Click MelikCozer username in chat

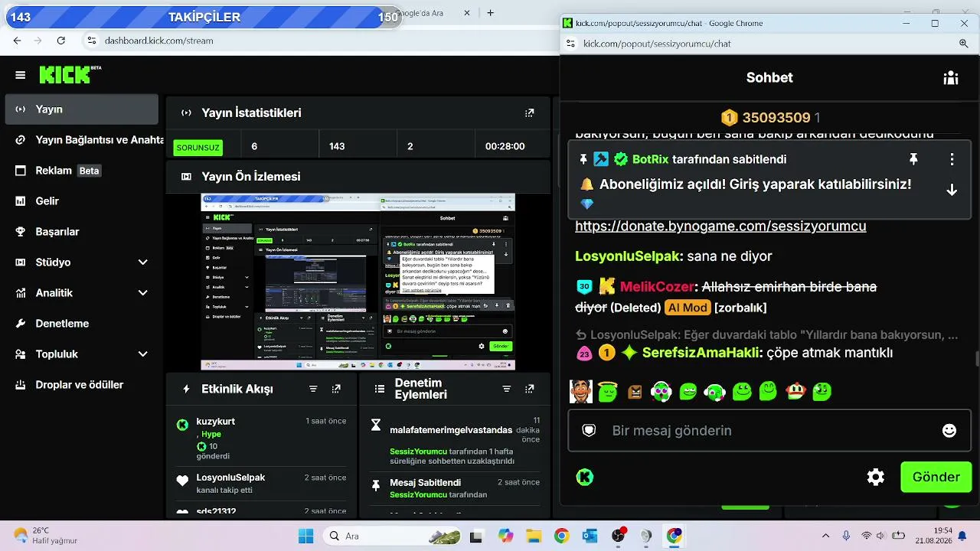pyautogui.click(x=657, y=287)
